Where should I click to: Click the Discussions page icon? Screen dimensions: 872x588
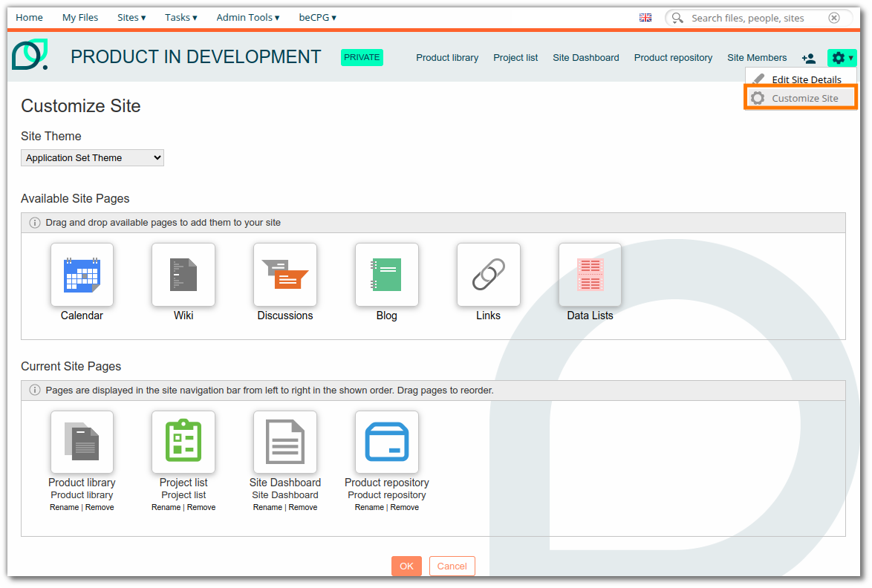point(285,274)
